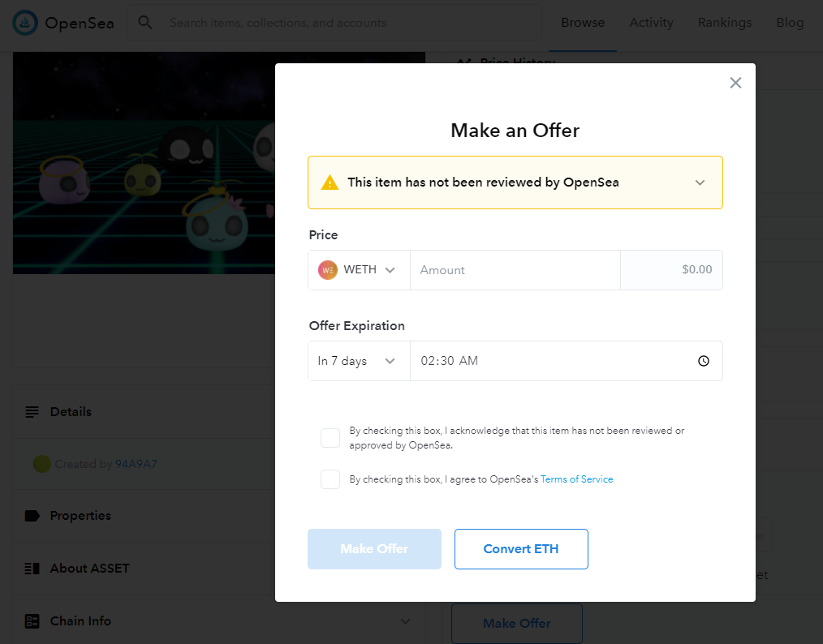Click the search magnifier icon

144,22
